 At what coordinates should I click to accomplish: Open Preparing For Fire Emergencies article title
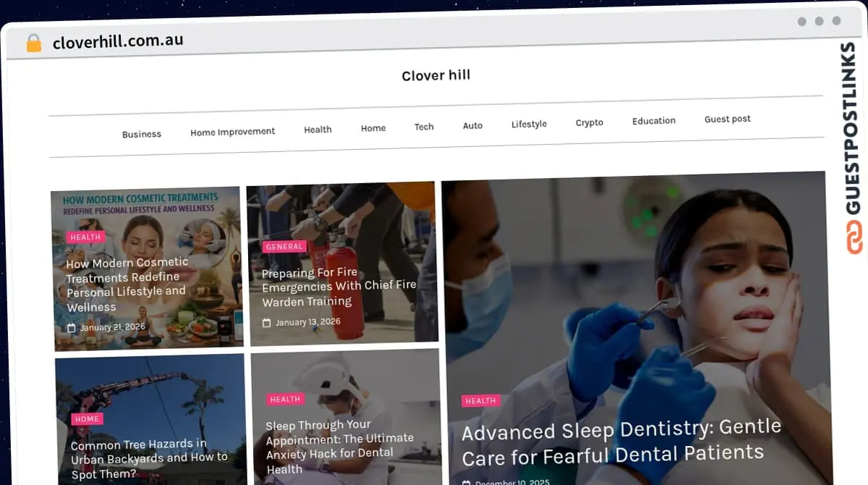(x=339, y=287)
